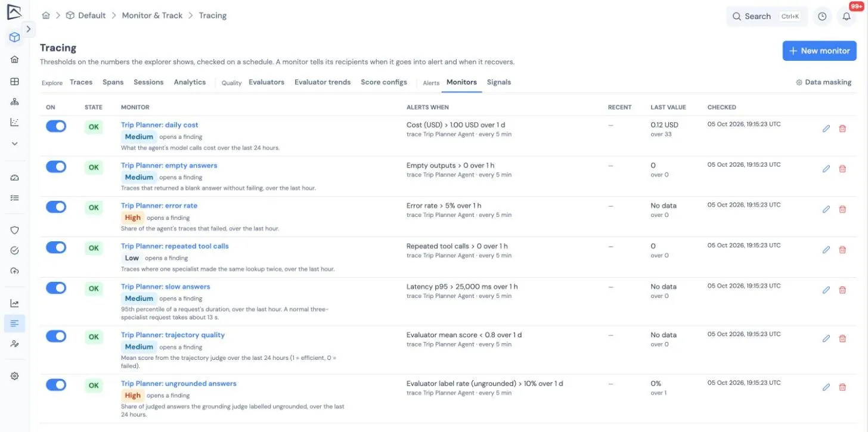
Task: Edit the error rate monitor
Action: pos(826,209)
